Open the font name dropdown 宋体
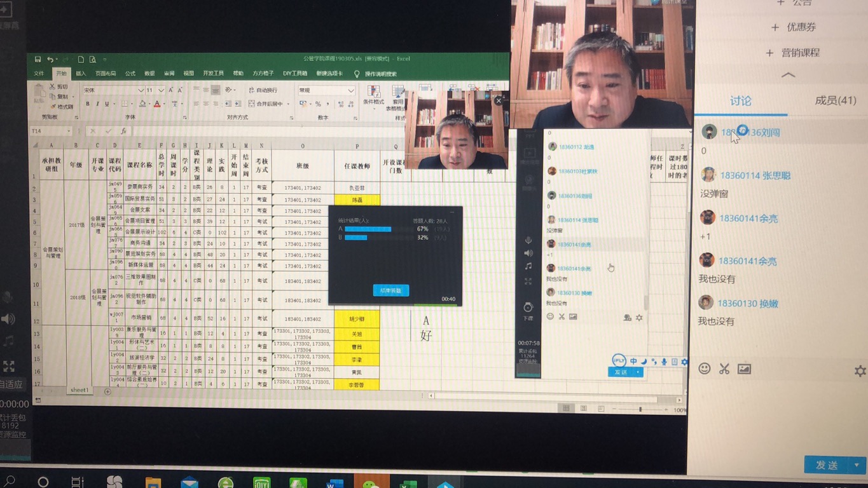Screen dimensions: 868x488 (x=141, y=91)
